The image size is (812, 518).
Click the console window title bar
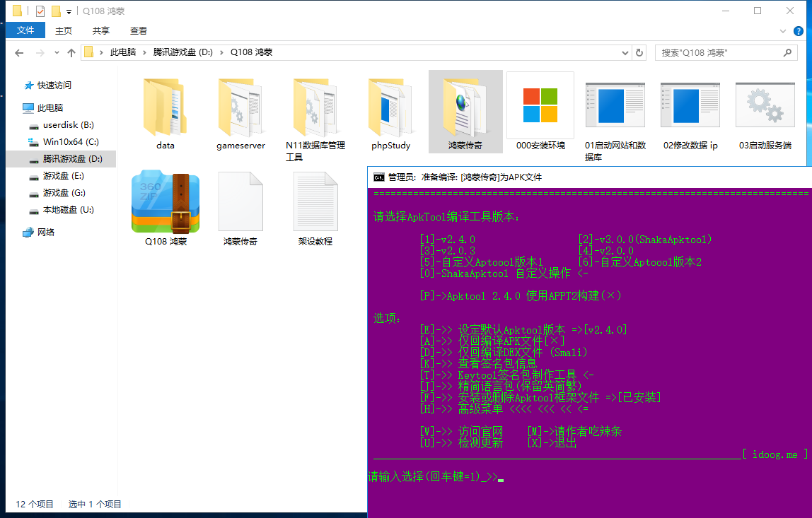click(589, 177)
